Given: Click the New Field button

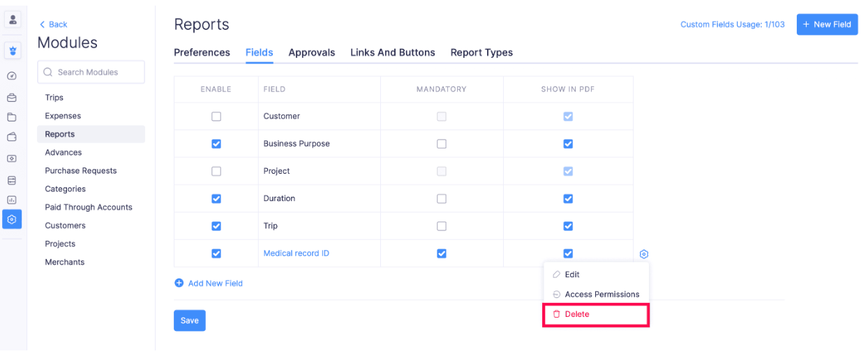Looking at the screenshot, I should [827, 24].
